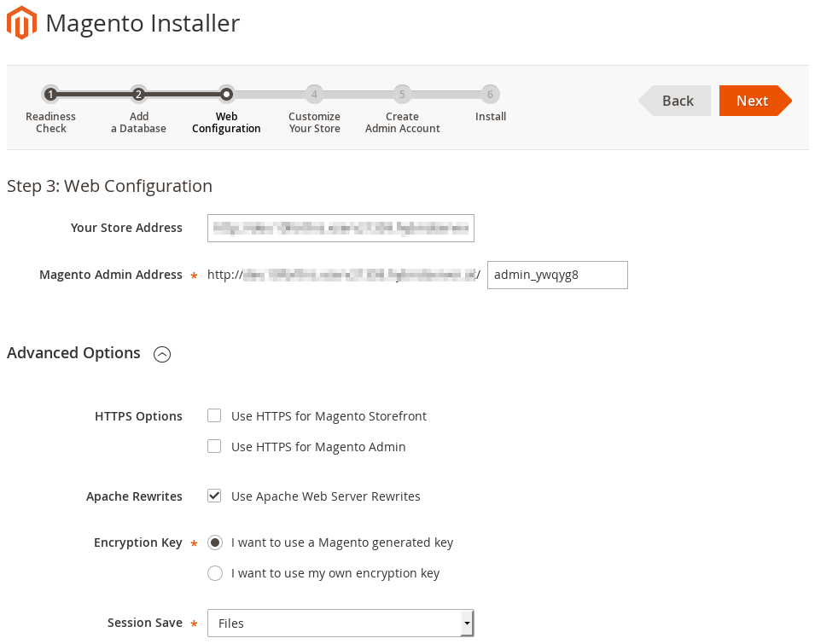Click the Create Admin Account step label
This screenshot has width=815, height=644.
click(x=402, y=123)
